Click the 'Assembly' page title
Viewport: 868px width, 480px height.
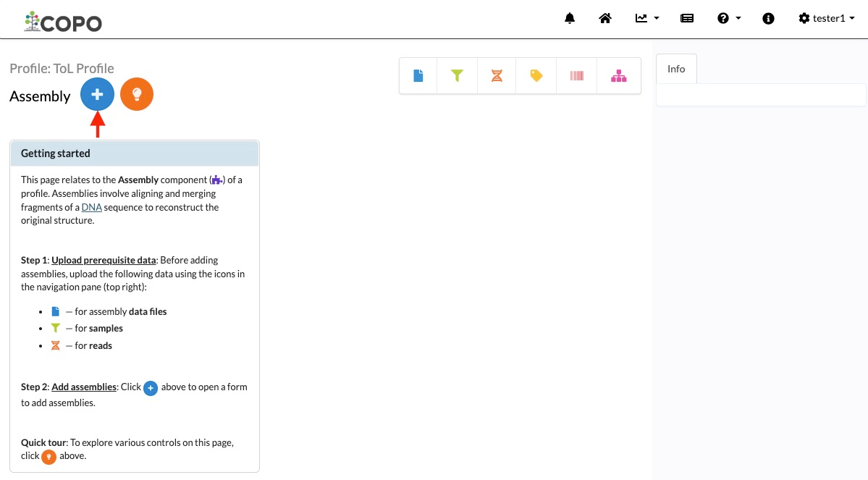(x=40, y=96)
